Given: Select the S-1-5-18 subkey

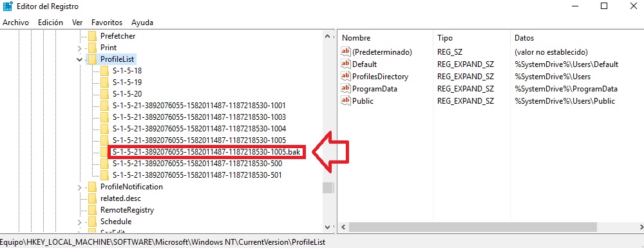Looking at the screenshot, I should click(x=127, y=71).
